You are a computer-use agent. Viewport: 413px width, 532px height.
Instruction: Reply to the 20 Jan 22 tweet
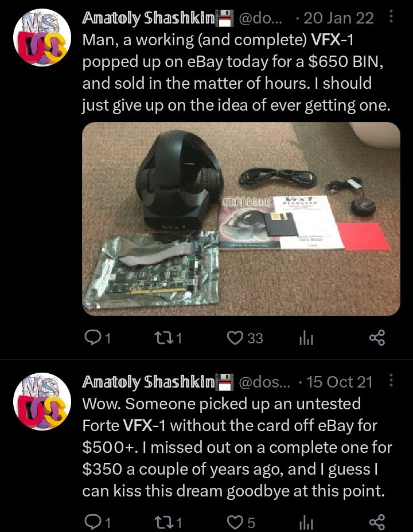tap(98, 338)
